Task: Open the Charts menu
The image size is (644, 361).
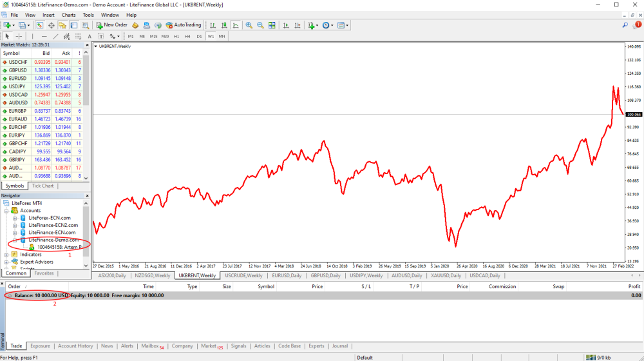Action: click(69, 15)
